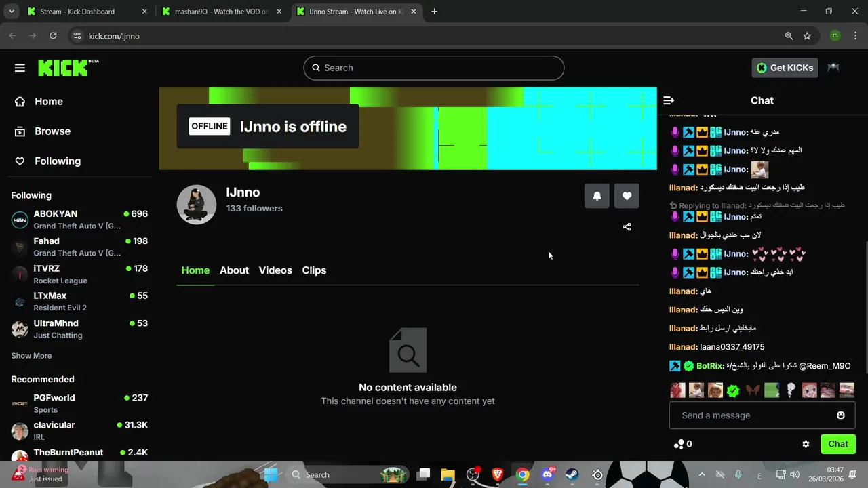Click the Get KICKs button
The width and height of the screenshot is (868, 488).
(785, 68)
